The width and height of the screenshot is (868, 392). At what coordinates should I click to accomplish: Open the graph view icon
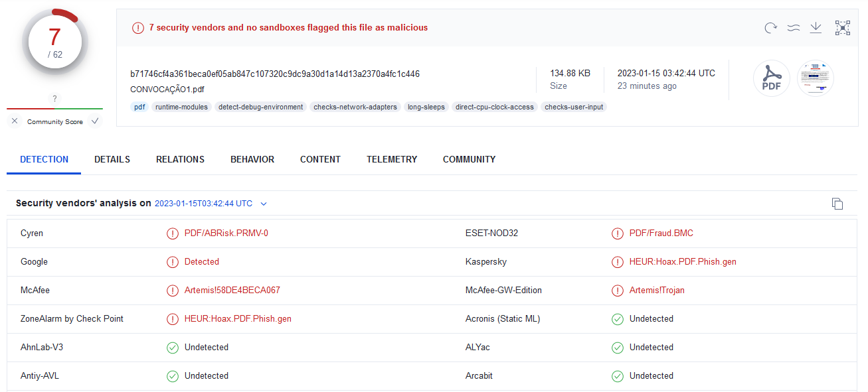(842, 28)
